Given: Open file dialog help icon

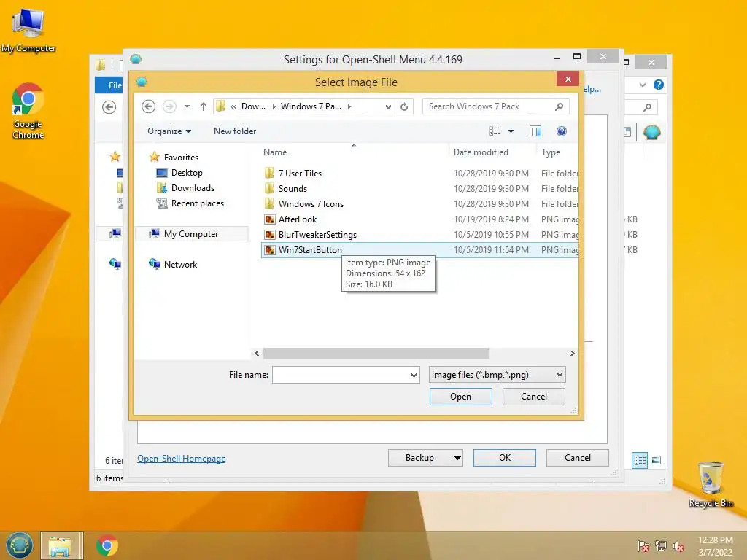Looking at the screenshot, I should pos(562,131).
